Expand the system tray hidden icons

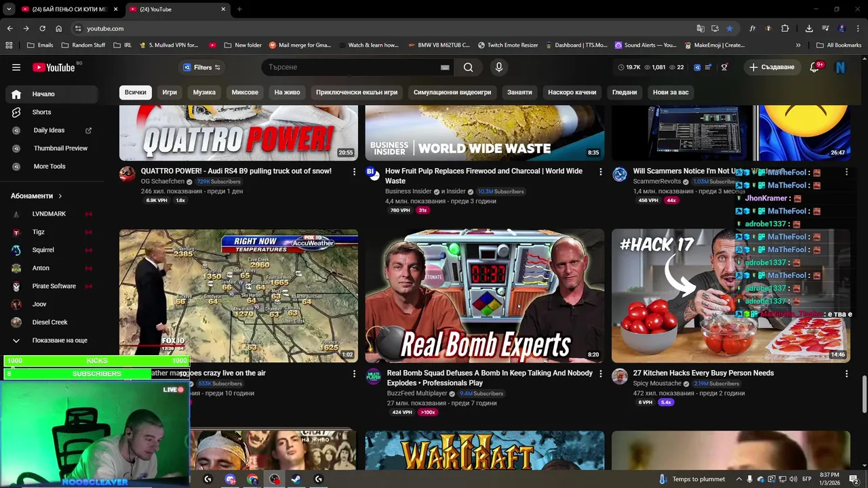[738, 479]
